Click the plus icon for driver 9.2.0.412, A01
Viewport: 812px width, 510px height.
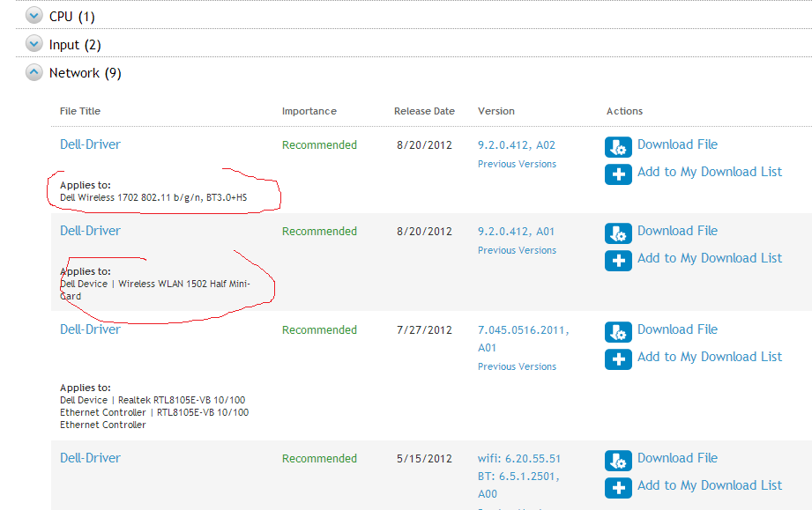click(x=618, y=261)
